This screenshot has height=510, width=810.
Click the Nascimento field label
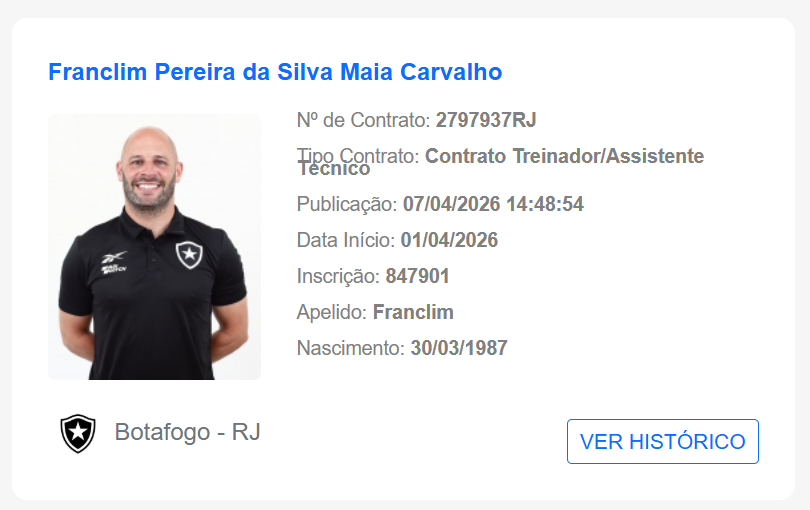pos(350,348)
